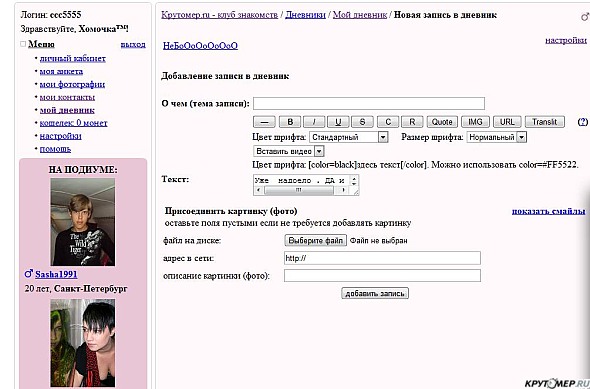The width and height of the screenshot is (590, 389).
Task: Expand the Вставить видео dropdown
Action: pyautogui.click(x=289, y=151)
